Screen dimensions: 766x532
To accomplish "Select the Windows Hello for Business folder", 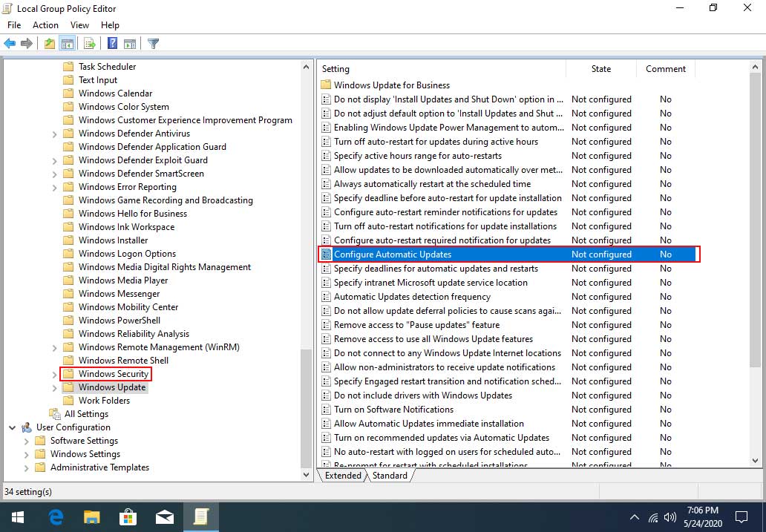I will pos(132,214).
